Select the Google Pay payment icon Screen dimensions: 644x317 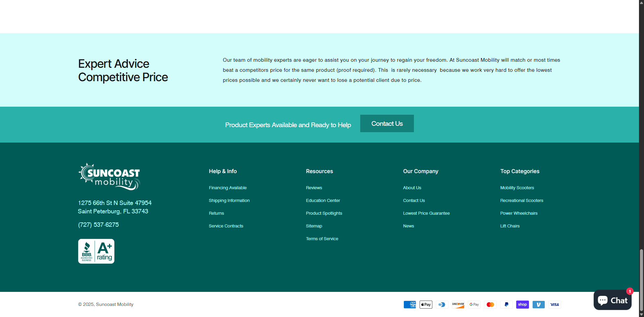[x=474, y=305]
